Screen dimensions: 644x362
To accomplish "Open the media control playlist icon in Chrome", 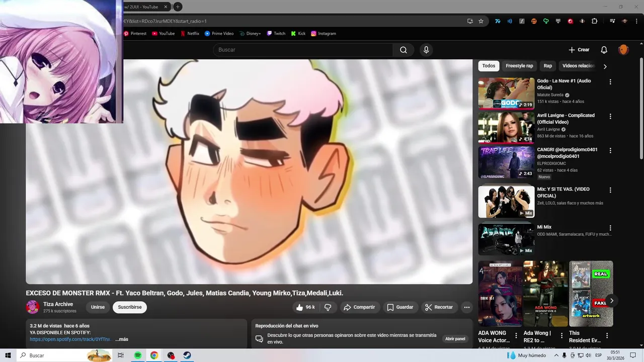I will [612, 21].
